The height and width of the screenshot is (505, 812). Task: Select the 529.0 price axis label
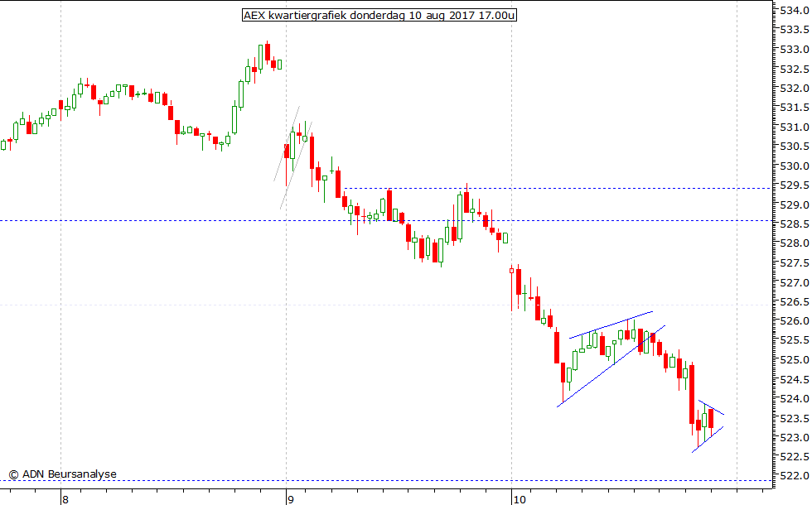point(795,205)
